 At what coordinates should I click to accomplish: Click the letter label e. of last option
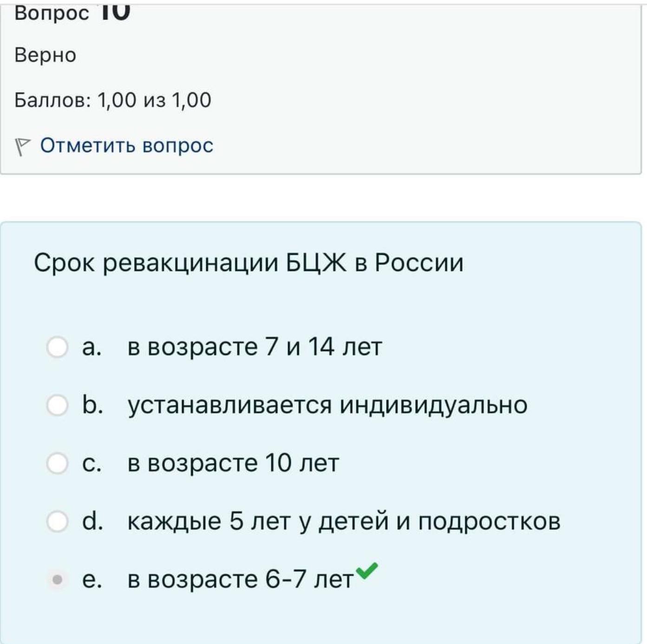pos(91,580)
